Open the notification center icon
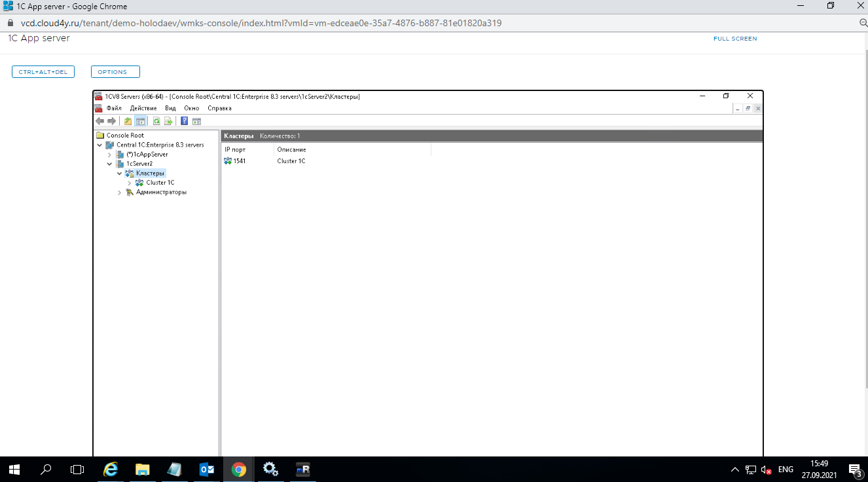 pos(855,470)
